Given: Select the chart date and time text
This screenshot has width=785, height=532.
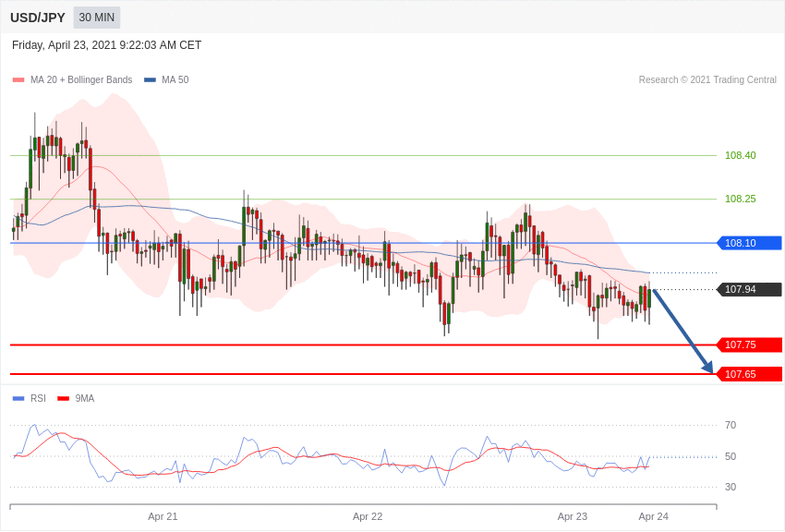Looking at the screenshot, I should pyautogui.click(x=106, y=45).
